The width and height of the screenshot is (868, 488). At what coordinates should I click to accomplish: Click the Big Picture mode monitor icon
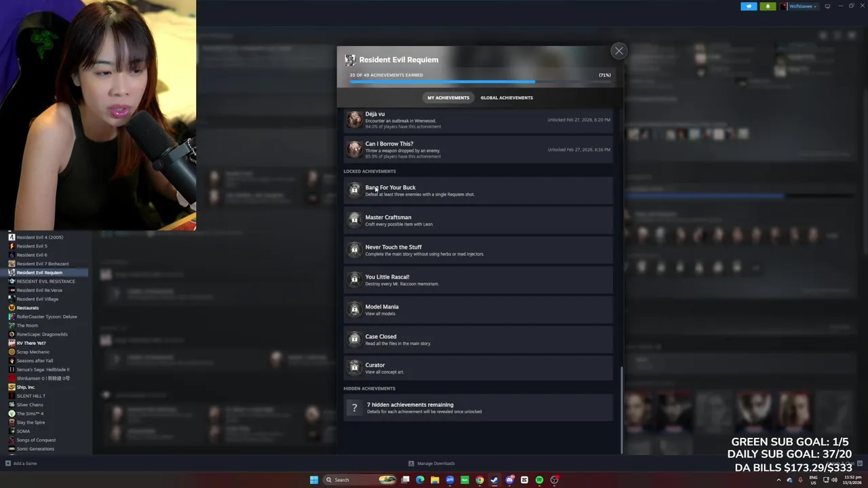click(x=827, y=6)
